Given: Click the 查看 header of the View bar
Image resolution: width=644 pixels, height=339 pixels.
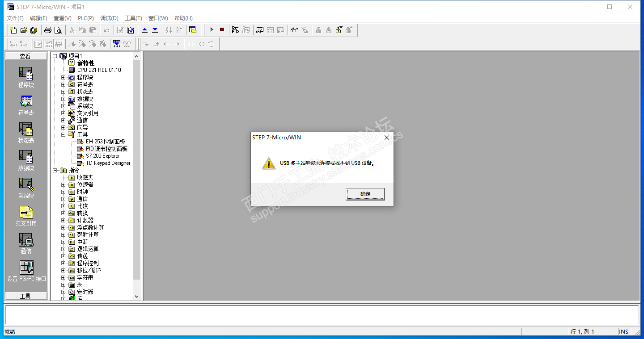Looking at the screenshot, I should (x=26, y=56).
